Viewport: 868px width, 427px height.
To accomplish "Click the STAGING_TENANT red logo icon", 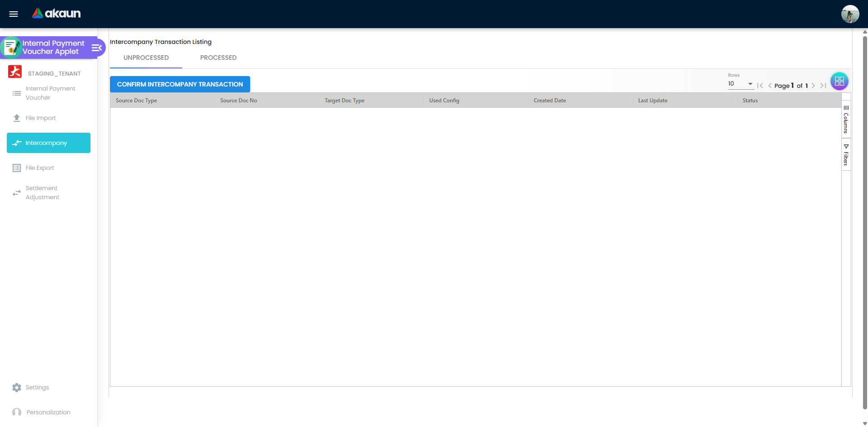I will click(x=14, y=72).
